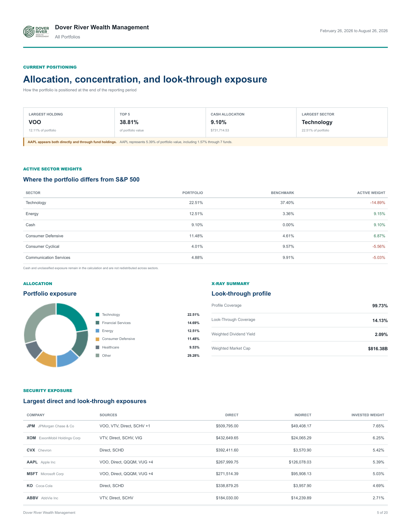The height and width of the screenshot is (532, 411).
Task: Click the Communication Services row label
Action: [x=48, y=258]
